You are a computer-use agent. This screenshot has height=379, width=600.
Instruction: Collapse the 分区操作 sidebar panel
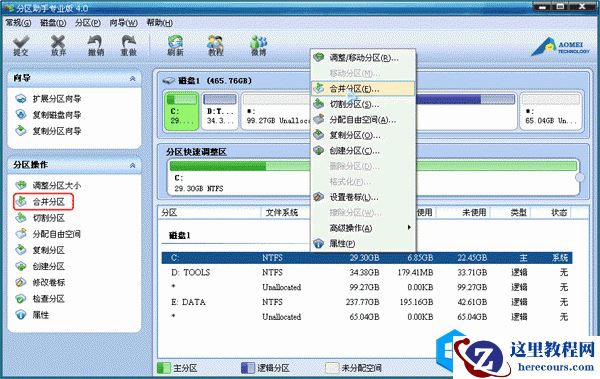pyautogui.click(x=132, y=165)
